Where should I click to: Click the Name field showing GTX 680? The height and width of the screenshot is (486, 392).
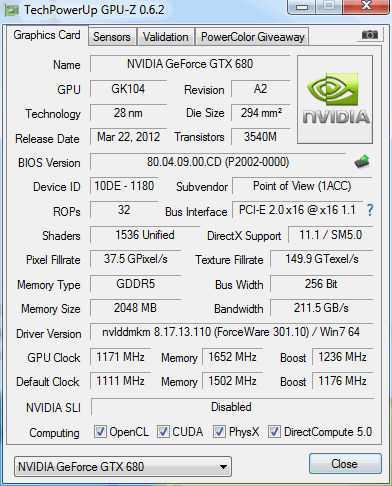(190, 64)
